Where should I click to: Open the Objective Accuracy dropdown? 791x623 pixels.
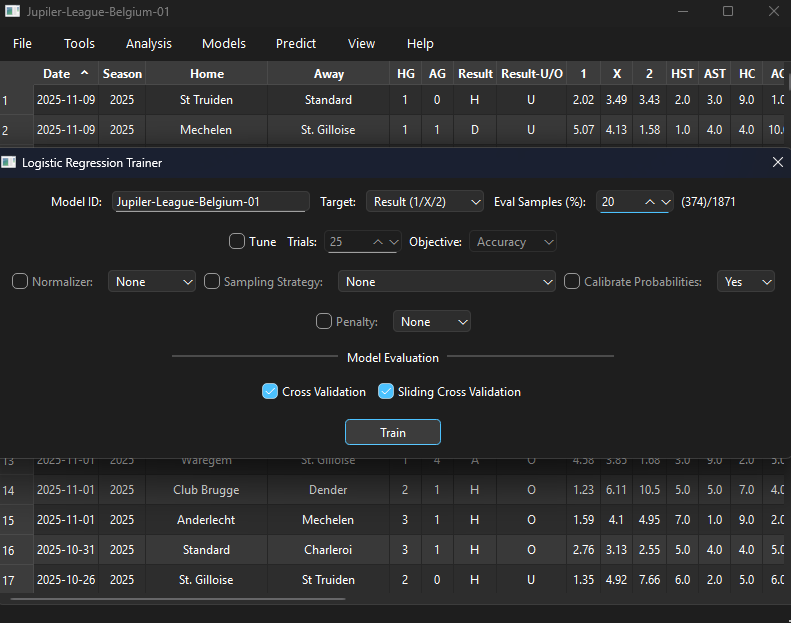513,242
